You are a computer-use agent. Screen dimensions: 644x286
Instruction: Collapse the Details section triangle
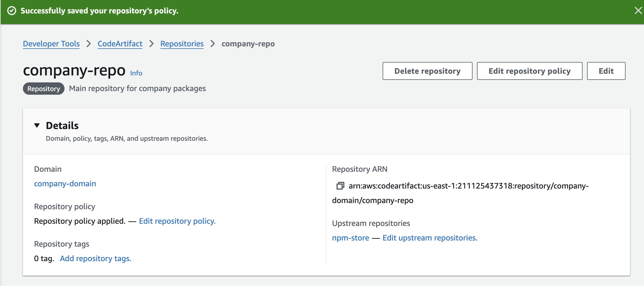37,125
